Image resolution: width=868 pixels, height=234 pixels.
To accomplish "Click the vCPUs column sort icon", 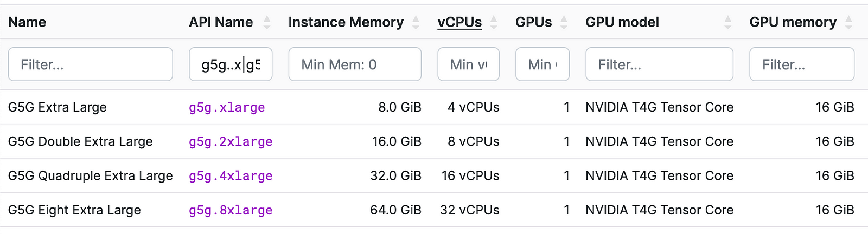I will [x=494, y=22].
